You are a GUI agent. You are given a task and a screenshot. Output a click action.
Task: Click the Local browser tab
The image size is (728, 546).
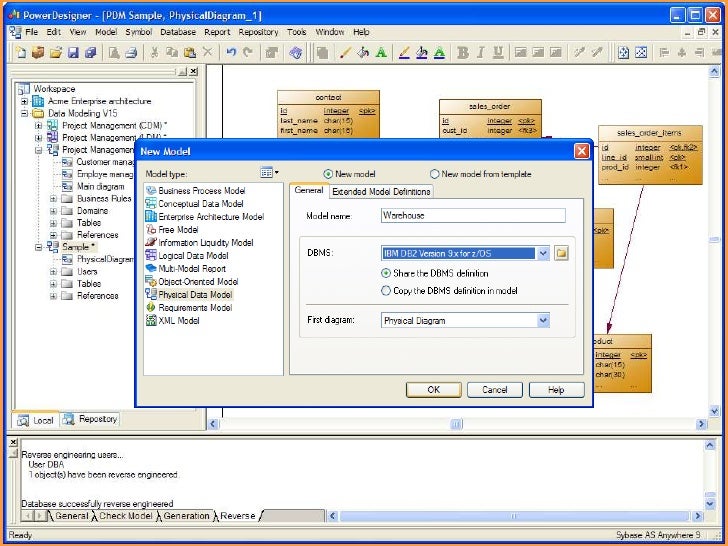click(x=36, y=420)
